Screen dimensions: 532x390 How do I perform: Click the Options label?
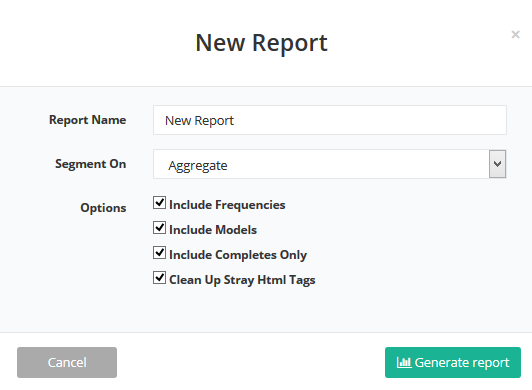pos(103,208)
